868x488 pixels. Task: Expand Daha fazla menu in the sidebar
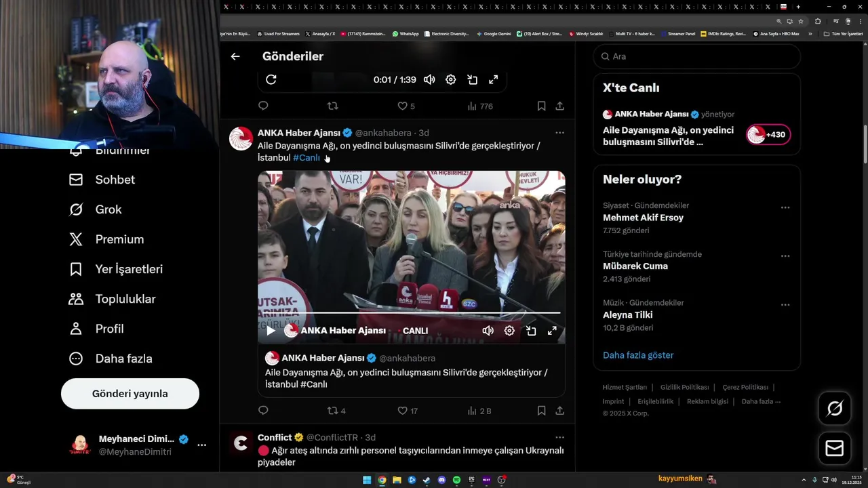111,359
